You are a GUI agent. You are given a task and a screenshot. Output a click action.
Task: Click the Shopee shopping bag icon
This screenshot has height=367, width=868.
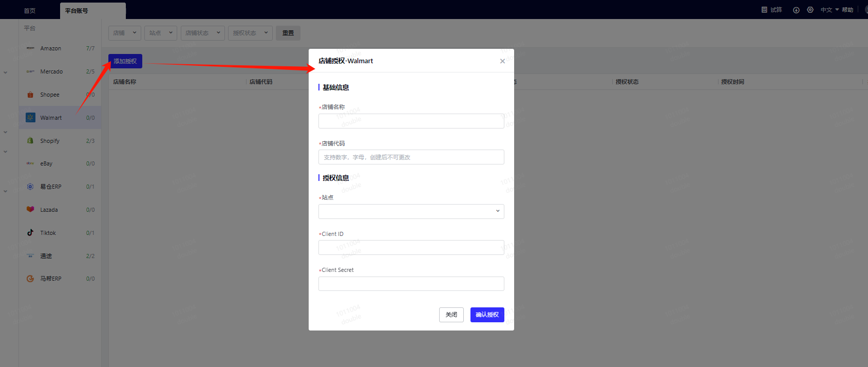[30, 95]
